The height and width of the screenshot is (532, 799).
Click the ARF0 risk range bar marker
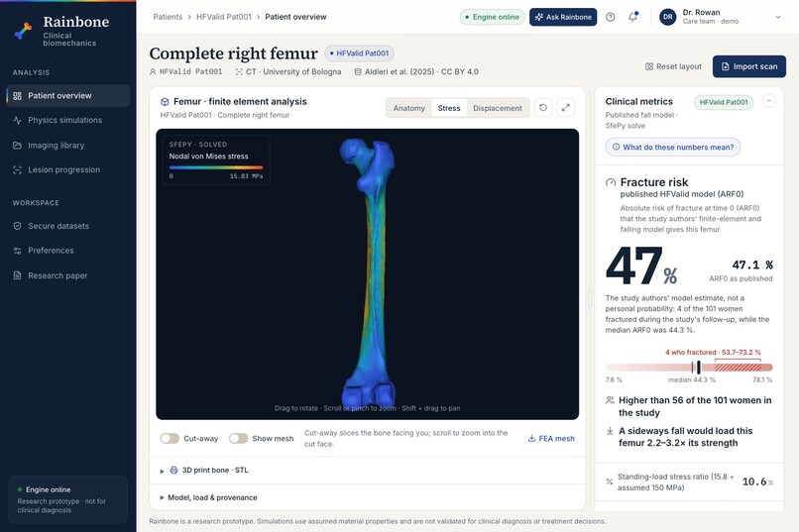tap(699, 368)
